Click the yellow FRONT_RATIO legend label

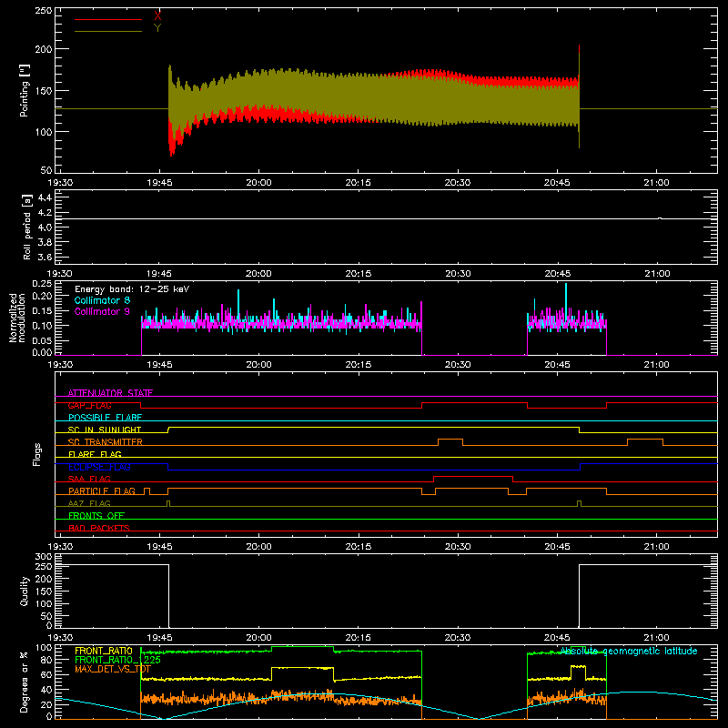[104, 651]
